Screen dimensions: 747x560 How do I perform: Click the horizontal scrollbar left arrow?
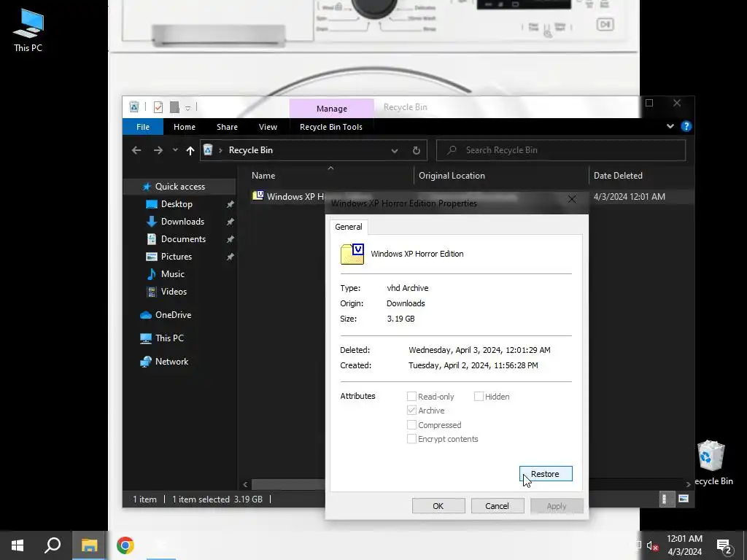(245, 484)
